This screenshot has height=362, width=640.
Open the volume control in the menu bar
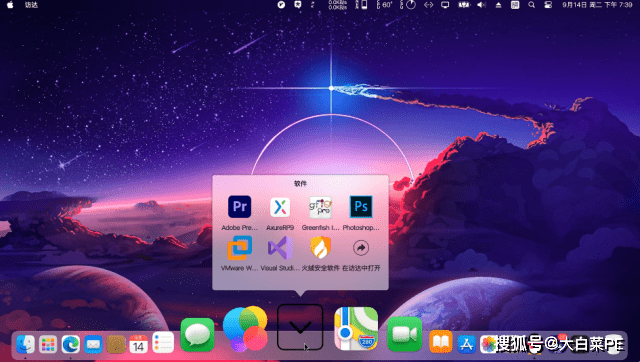pos(482,5)
